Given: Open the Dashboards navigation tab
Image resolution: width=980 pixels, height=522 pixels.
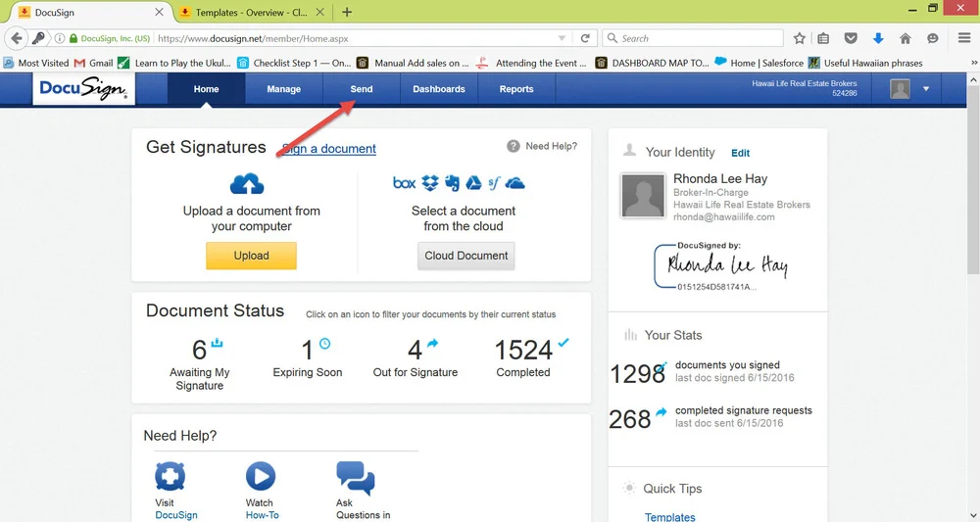Looking at the screenshot, I should pyautogui.click(x=439, y=89).
